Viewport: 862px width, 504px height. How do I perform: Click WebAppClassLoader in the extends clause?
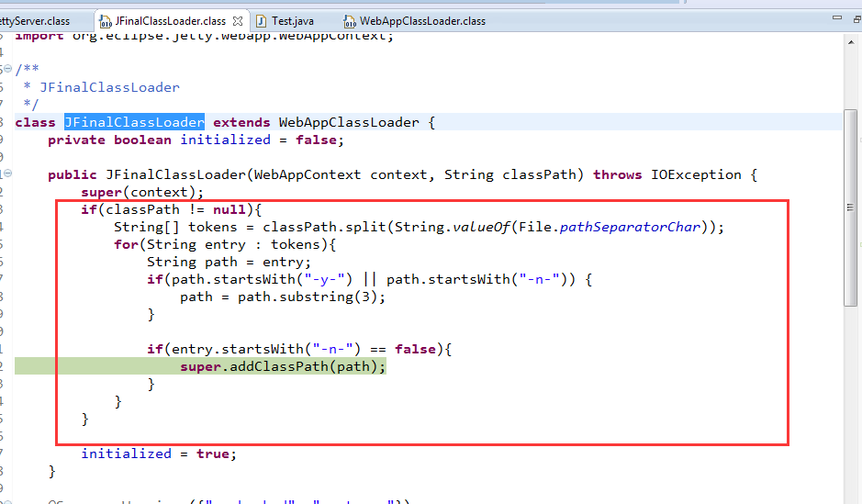click(349, 122)
